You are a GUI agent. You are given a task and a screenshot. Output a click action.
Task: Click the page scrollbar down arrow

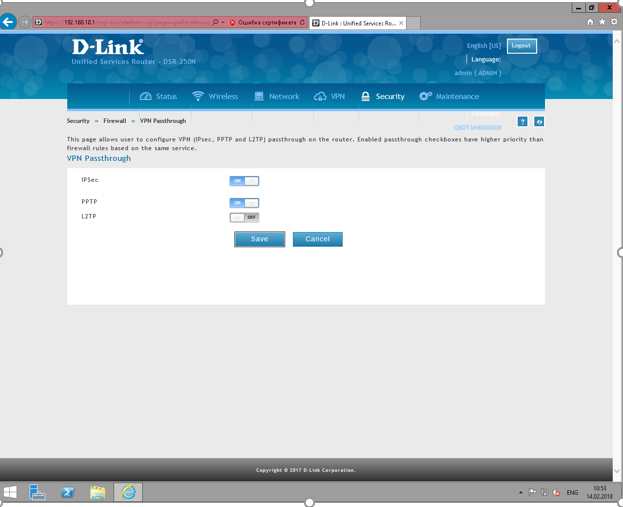point(617,471)
